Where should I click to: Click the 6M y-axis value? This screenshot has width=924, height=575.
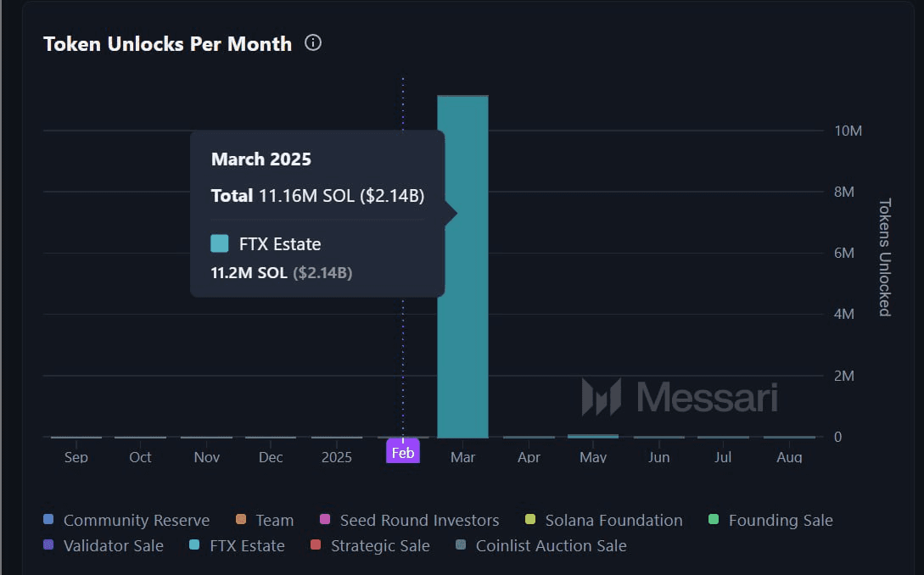[x=844, y=254]
